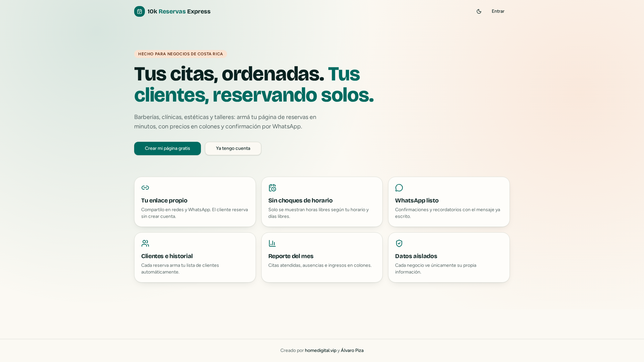Click the calendar-clock icon in Sin choques card
This screenshot has width=644, height=362.
click(x=272, y=188)
